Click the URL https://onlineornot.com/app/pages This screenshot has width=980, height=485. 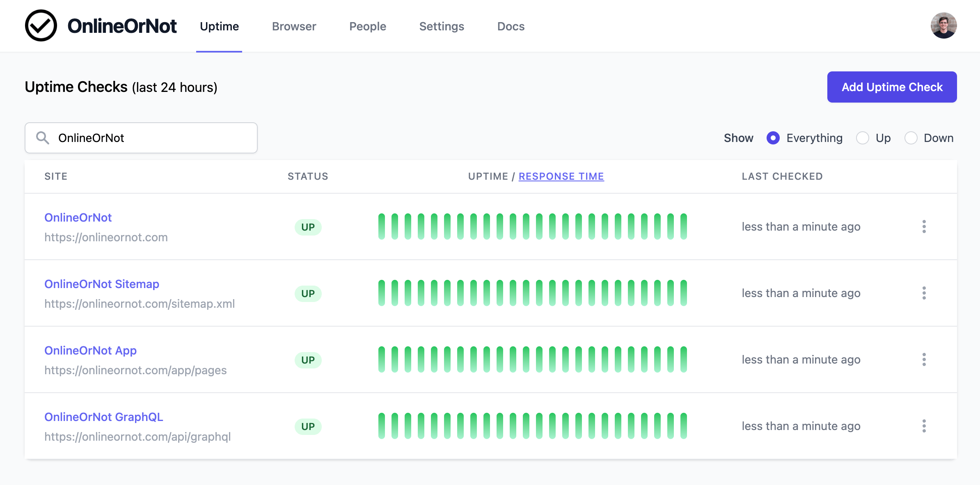tap(135, 370)
